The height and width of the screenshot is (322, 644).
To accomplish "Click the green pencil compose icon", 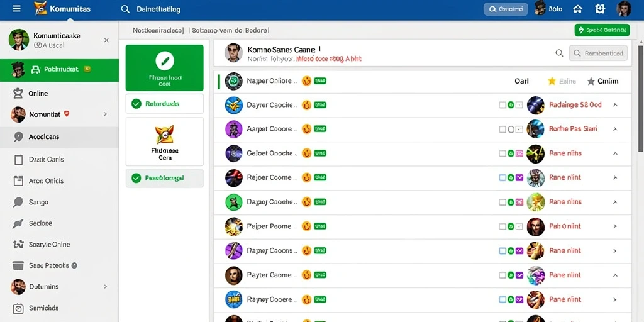I will (x=165, y=62).
